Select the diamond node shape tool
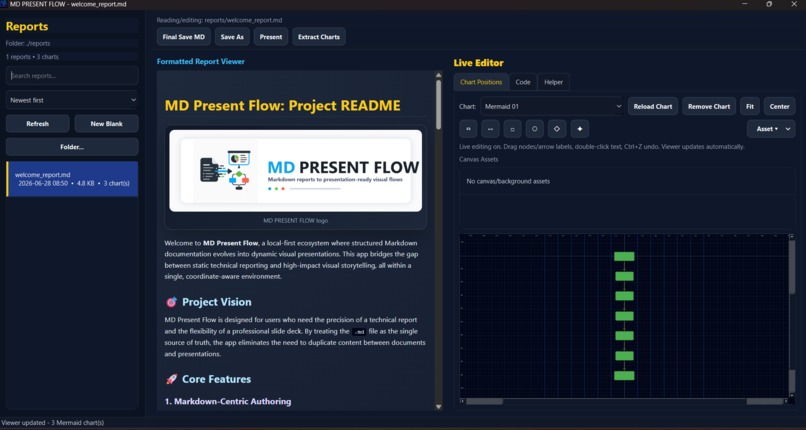The width and height of the screenshot is (806, 430). [x=557, y=129]
